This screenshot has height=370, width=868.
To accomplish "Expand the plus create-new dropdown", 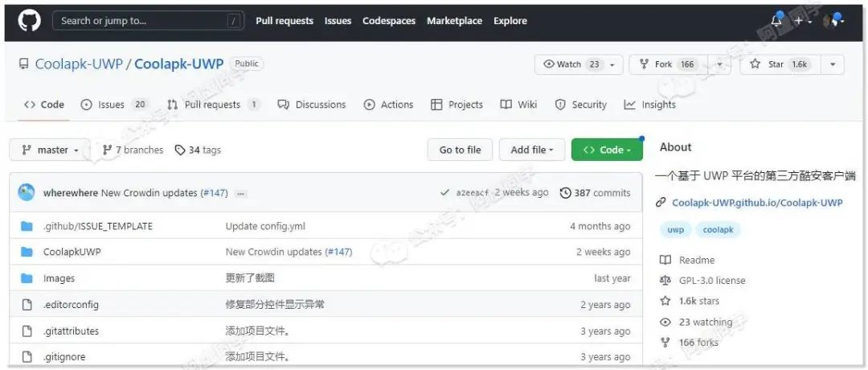I will click(x=803, y=21).
